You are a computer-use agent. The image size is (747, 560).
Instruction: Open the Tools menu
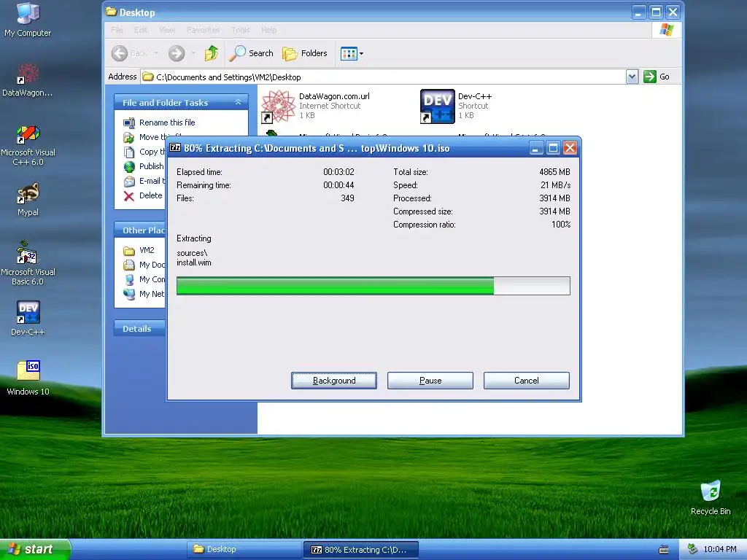[241, 30]
